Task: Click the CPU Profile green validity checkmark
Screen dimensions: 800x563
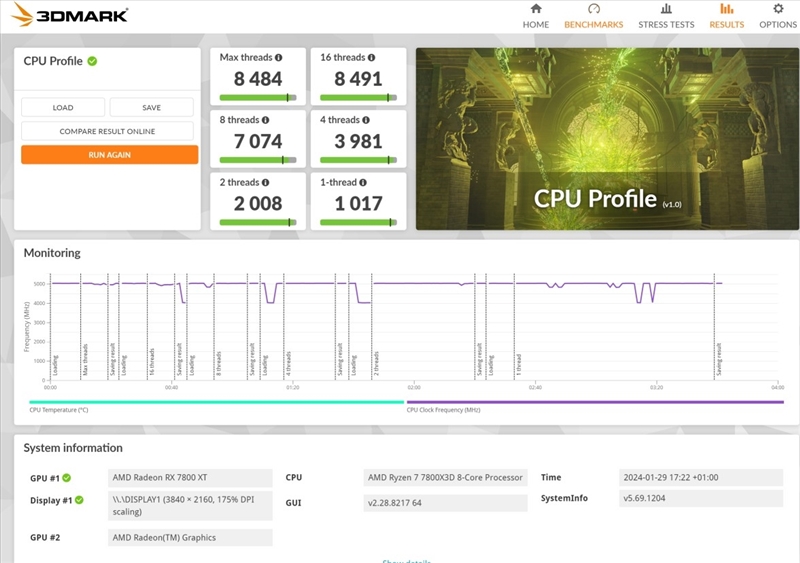Action: pos(92,61)
